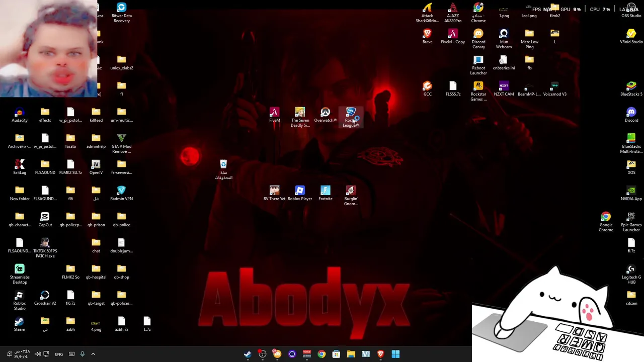Open the citizen folder
This screenshot has height=362, width=644.
click(x=631, y=298)
